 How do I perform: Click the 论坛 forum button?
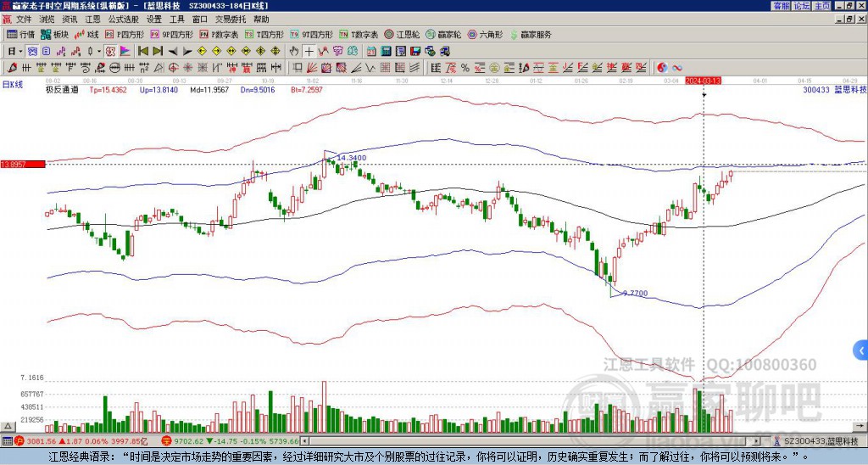(x=802, y=6)
